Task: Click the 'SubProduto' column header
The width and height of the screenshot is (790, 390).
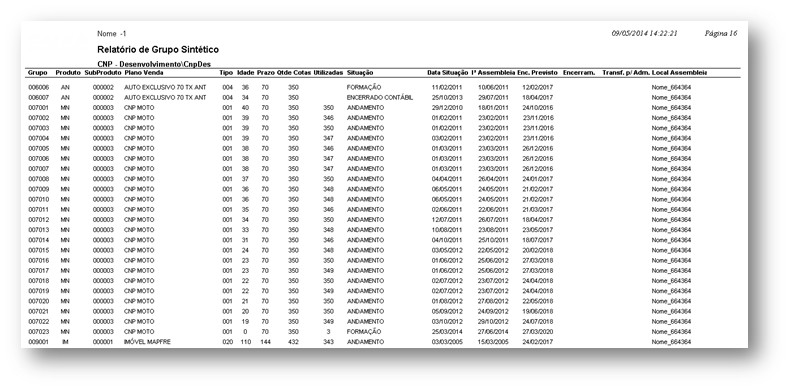Action: pyautogui.click(x=103, y=73)
